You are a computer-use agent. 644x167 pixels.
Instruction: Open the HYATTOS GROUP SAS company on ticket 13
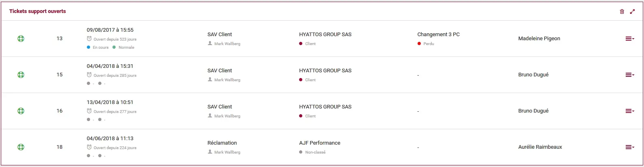click(325, 35)
